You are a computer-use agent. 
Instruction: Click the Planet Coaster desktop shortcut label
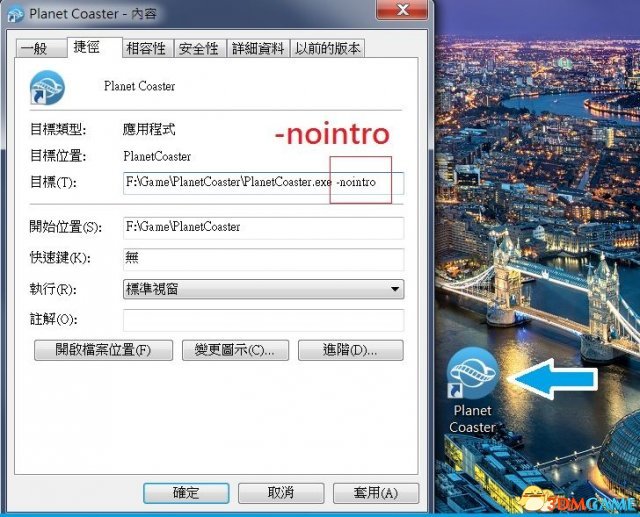click(472, 419)
